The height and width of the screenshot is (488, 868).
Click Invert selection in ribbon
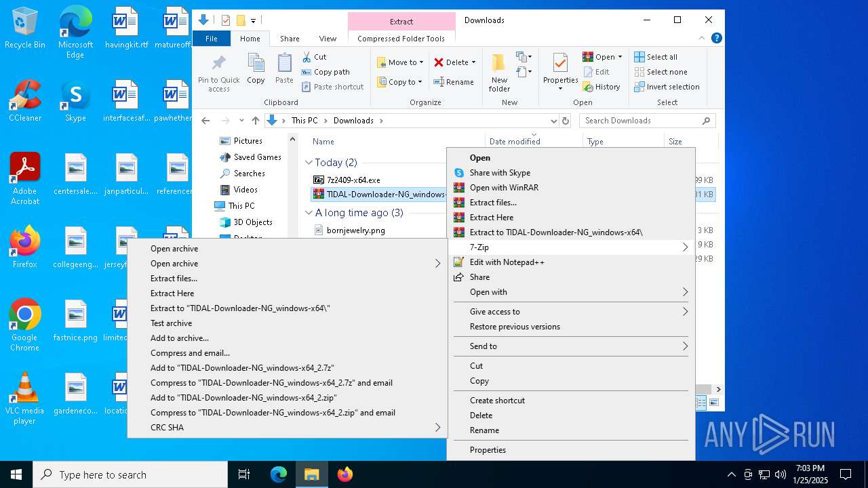[667, 87]
